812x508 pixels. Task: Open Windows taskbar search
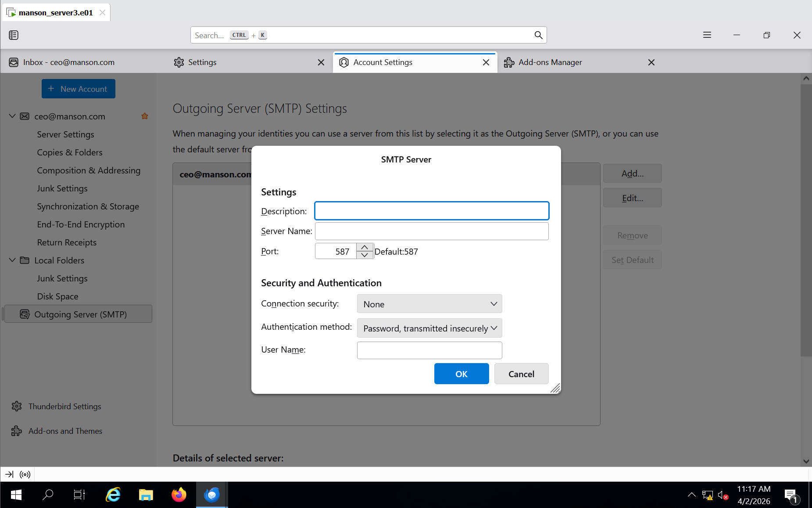(48, 495)
